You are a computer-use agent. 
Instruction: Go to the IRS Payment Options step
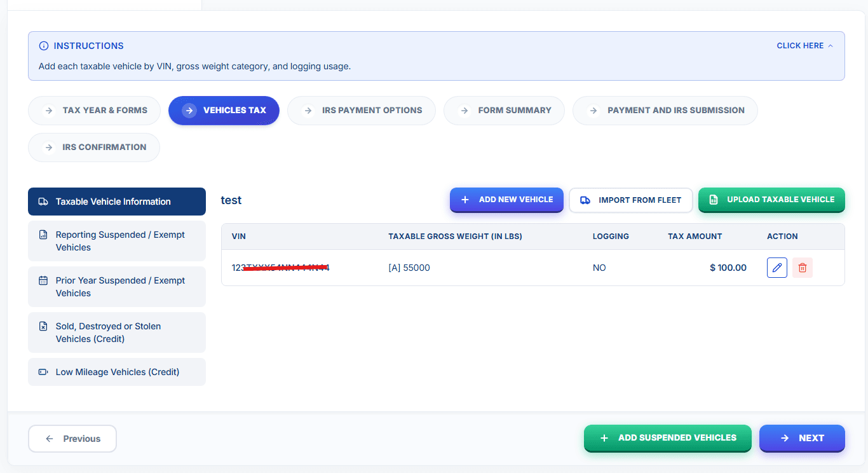pos(362,111)
